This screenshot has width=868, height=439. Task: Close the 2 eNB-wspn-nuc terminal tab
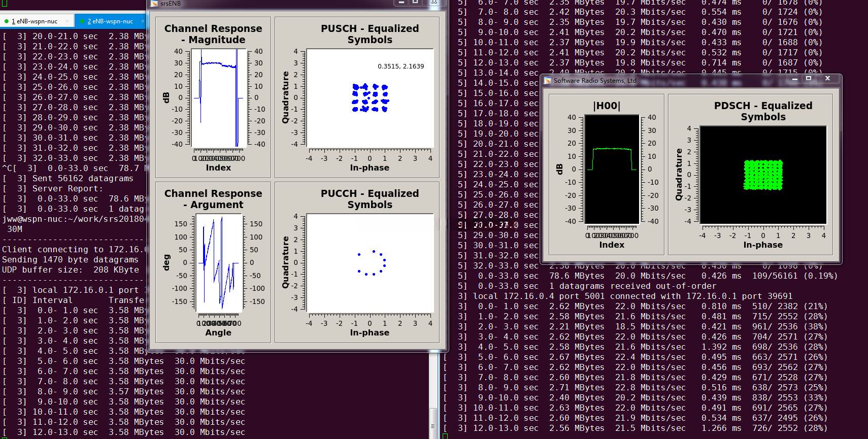[143, 21]
